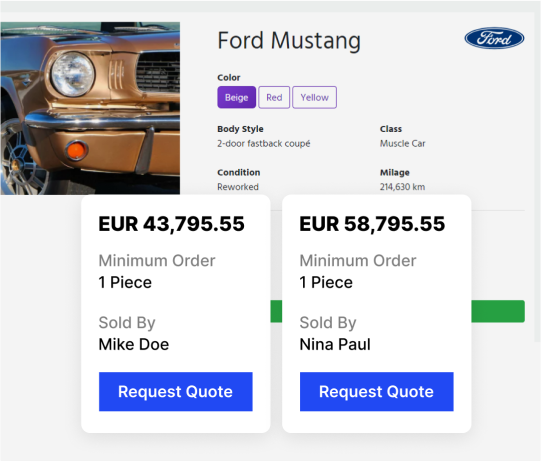This screenshot has height=461, width=541.
Task: Click the 214,630 km mileage value
Action: [x=403, y=187]
